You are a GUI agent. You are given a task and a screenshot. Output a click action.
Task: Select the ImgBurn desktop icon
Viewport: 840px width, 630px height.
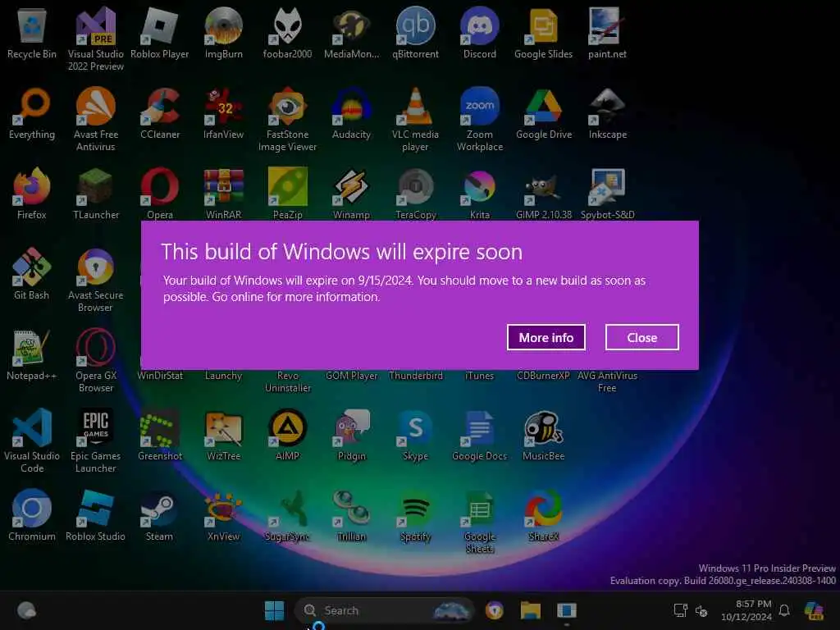point(223,33)
